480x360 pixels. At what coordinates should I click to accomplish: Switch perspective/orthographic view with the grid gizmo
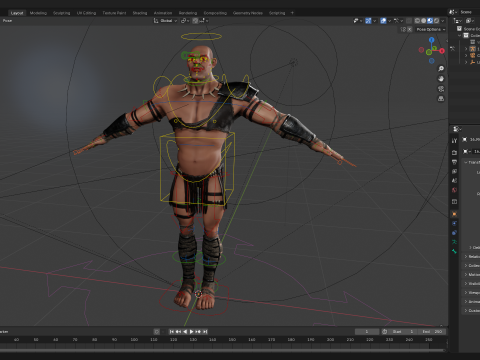coord(441,99)
